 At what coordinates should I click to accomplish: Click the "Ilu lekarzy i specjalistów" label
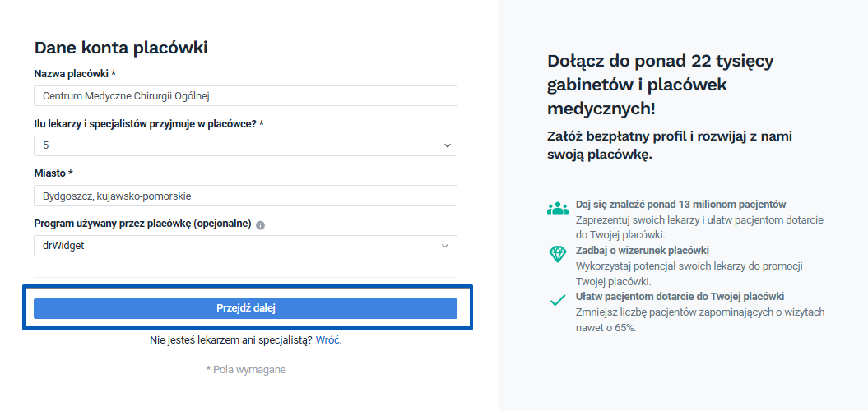tap(149, 124)
